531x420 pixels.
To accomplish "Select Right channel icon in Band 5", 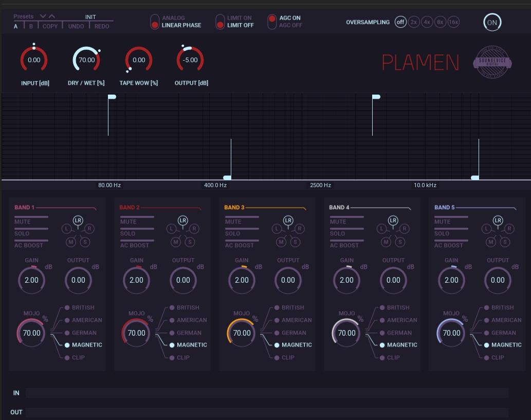I will point(509,229).
